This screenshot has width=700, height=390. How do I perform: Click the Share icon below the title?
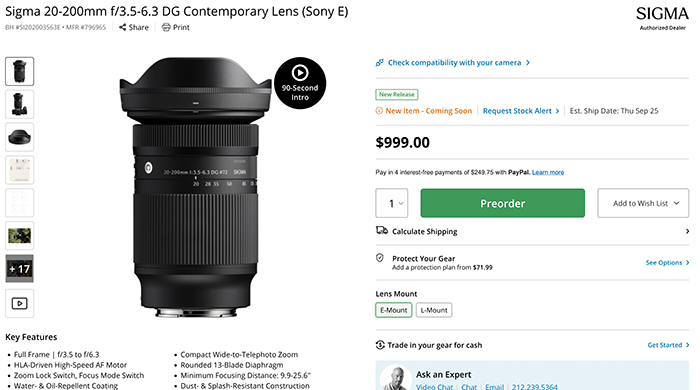coord(122,27)
